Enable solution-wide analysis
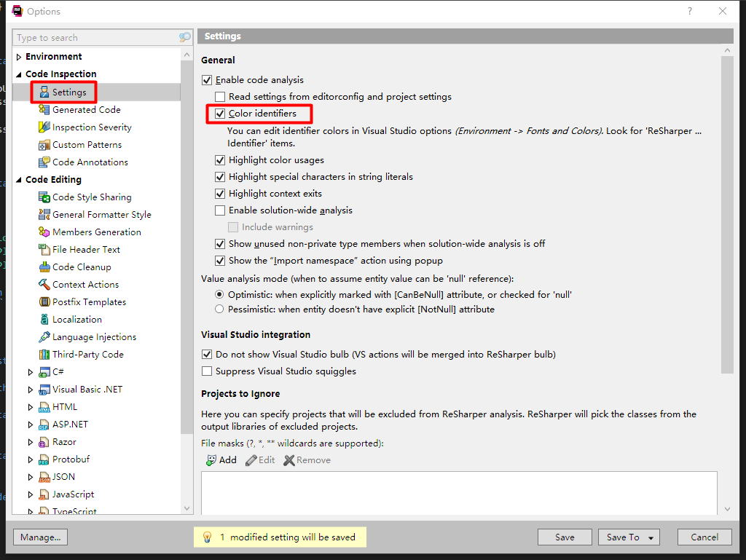The height and width of the screenshot is (560, 746). tap(220, 210)
